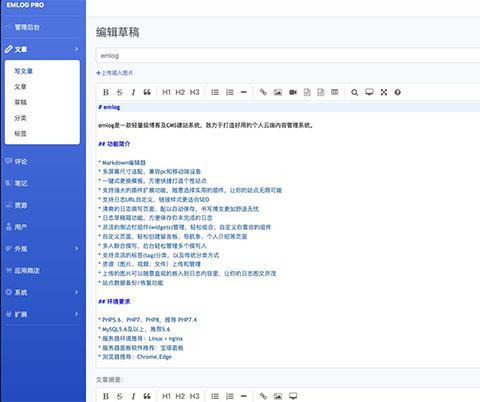Screen dimensions: 480x402
Task: Go to 评论 in the sidebar
Action: pyautogui.click(x=21, y=162)
